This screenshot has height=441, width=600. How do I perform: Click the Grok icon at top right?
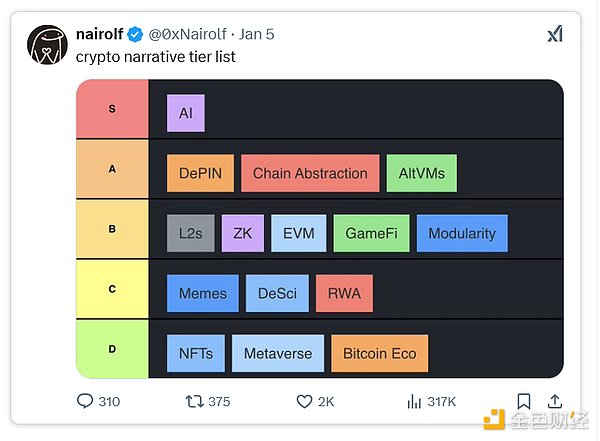pyautogui.click(x=555, y=34)
